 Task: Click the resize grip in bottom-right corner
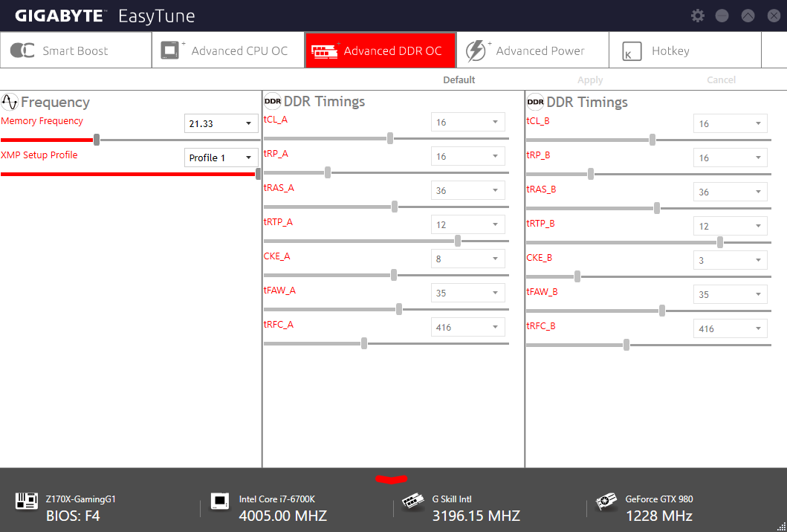pos(782,527)
